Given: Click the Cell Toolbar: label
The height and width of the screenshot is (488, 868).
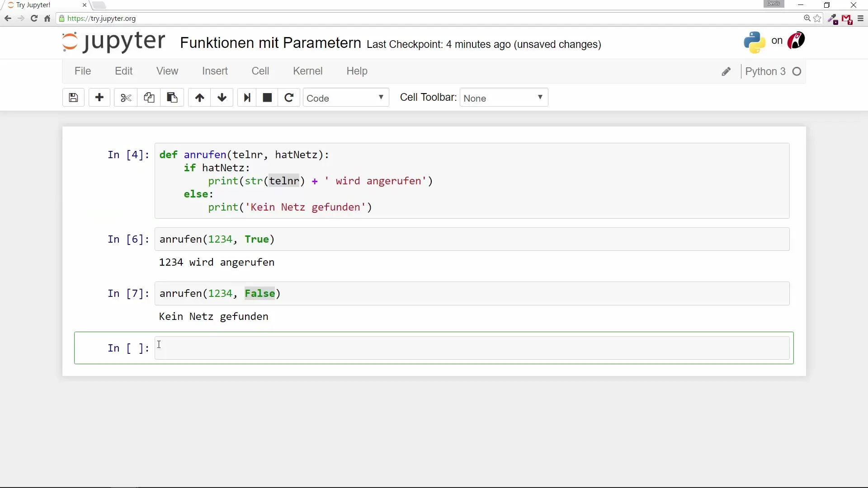Looking at the screenshot, I should 428,98.
